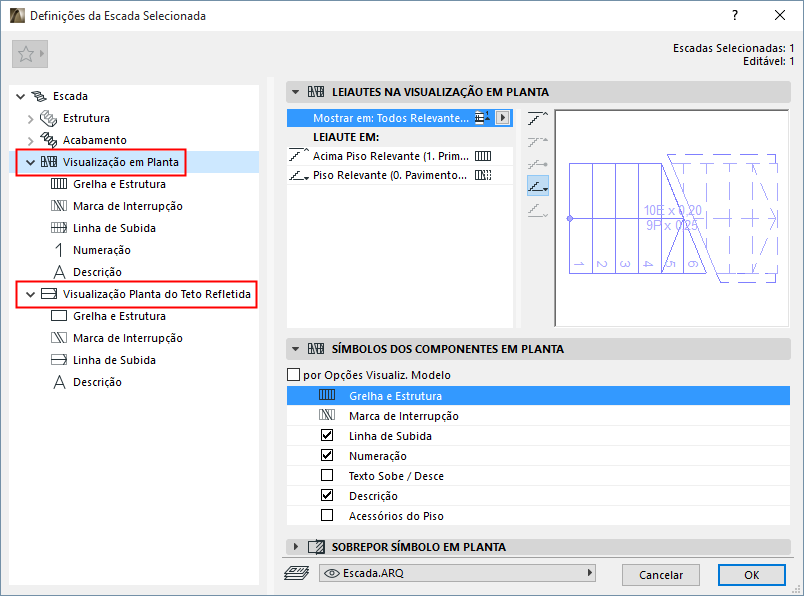The image size is (804, 596).
Task: Open the help question mark
Action: pos(735,15)
